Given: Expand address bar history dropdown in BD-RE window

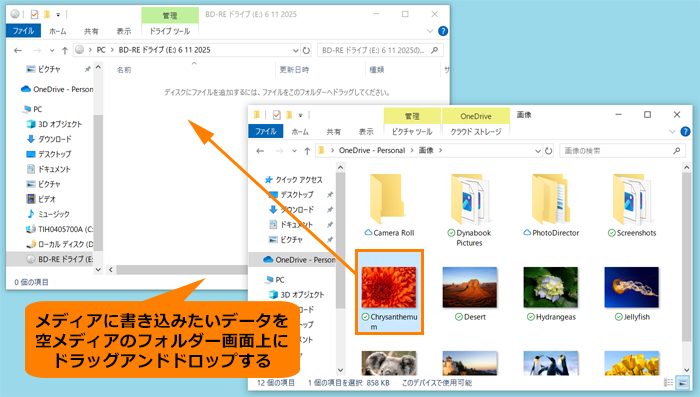Looking at the screenshot, I should point(295,50).
